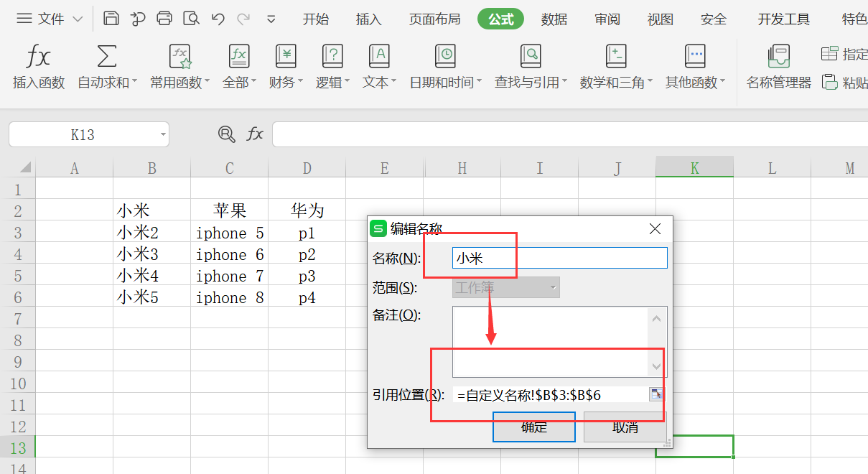Image resolution: width=868 pixels, height=474 pixels.
Task: Redo the last undone action
Action: coord(243,19)
